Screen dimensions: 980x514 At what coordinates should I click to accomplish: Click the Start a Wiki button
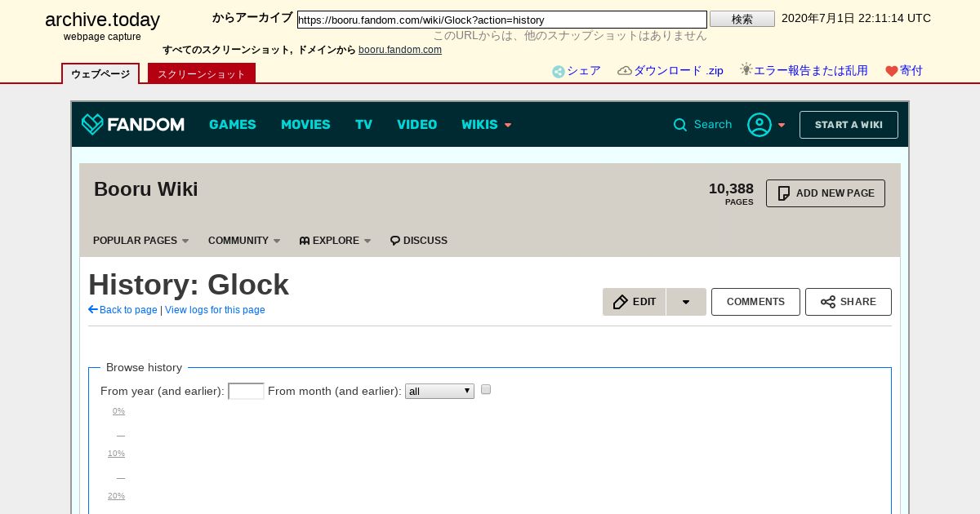[x=849, y=125]
